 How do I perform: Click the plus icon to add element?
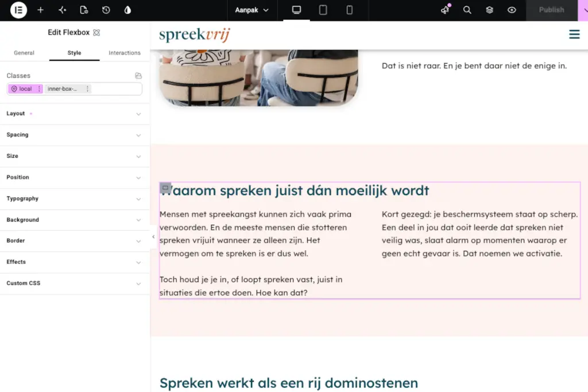point(41,10)
